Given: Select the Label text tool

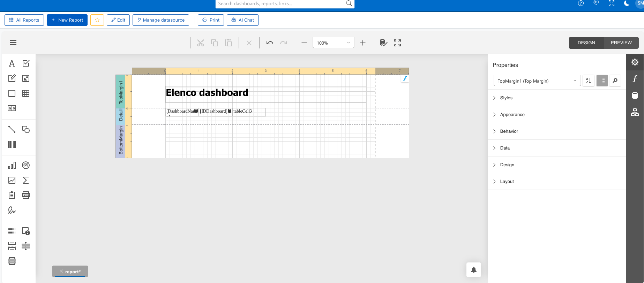Looking at the screenshot, I should click(x=12, y=63).
